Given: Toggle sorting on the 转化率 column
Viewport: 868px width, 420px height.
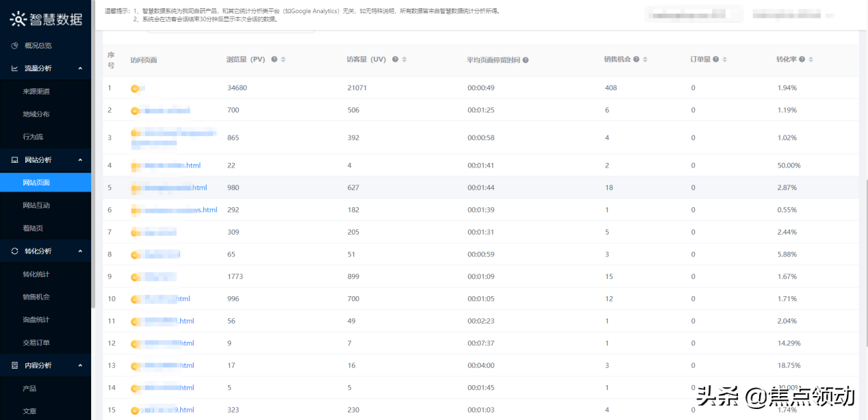Looking at the screenshot, I should [811, 59].
